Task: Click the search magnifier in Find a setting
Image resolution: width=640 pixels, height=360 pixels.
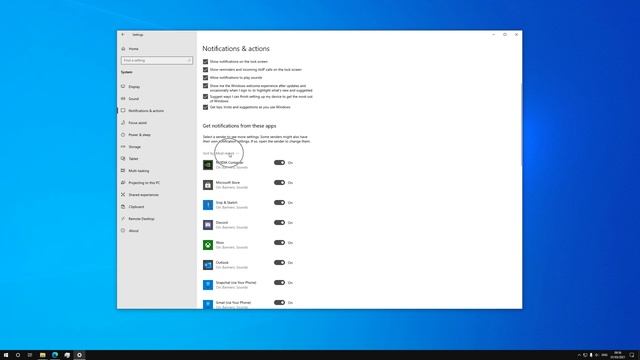Action: pos(189,60)
